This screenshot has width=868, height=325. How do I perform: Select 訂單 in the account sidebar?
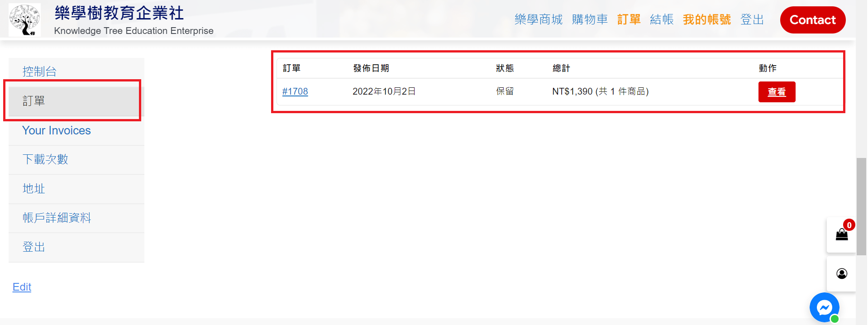point(34,101)
